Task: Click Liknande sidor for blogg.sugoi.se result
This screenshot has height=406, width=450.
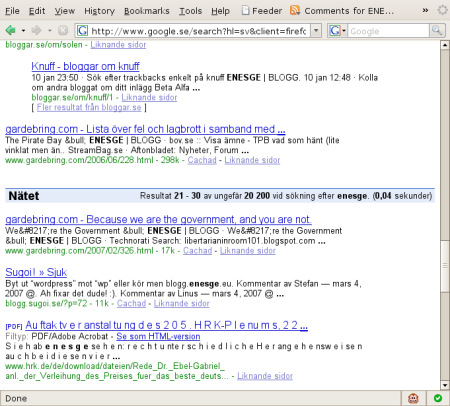Action: point(181,303)
